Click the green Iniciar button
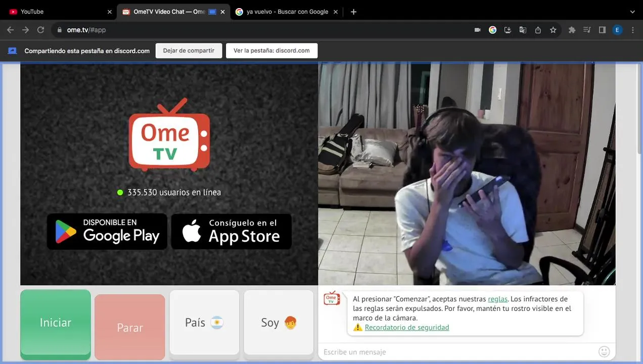643x364 pixels. [56, 325]
